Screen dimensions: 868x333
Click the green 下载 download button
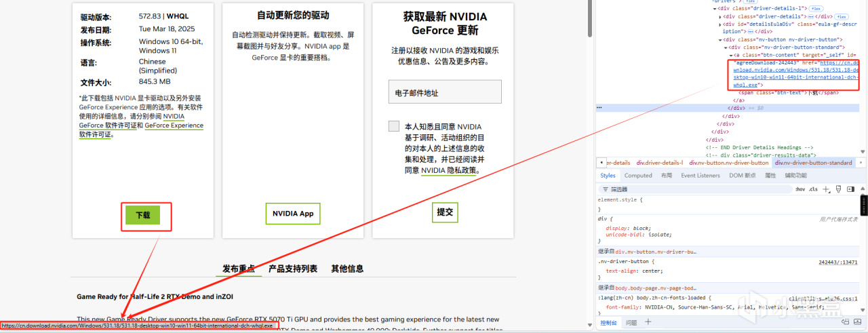(x=142, y=214)
